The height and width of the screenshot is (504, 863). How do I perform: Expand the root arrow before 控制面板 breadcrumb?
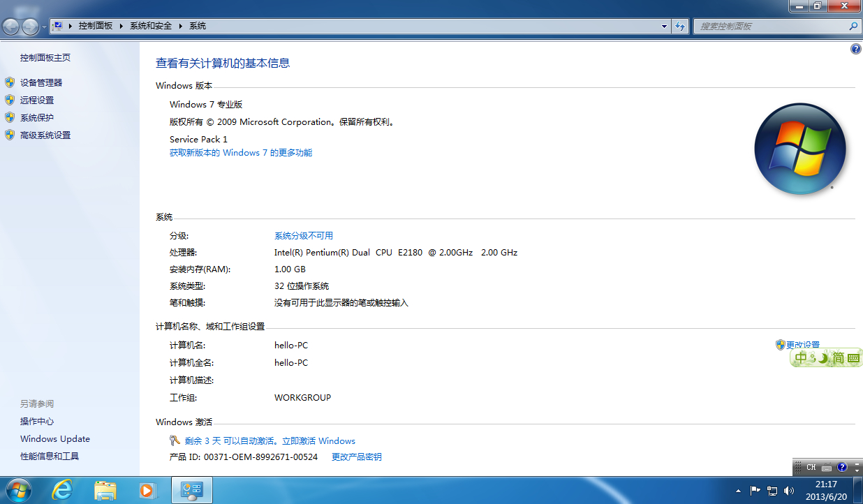click(71, 26)
